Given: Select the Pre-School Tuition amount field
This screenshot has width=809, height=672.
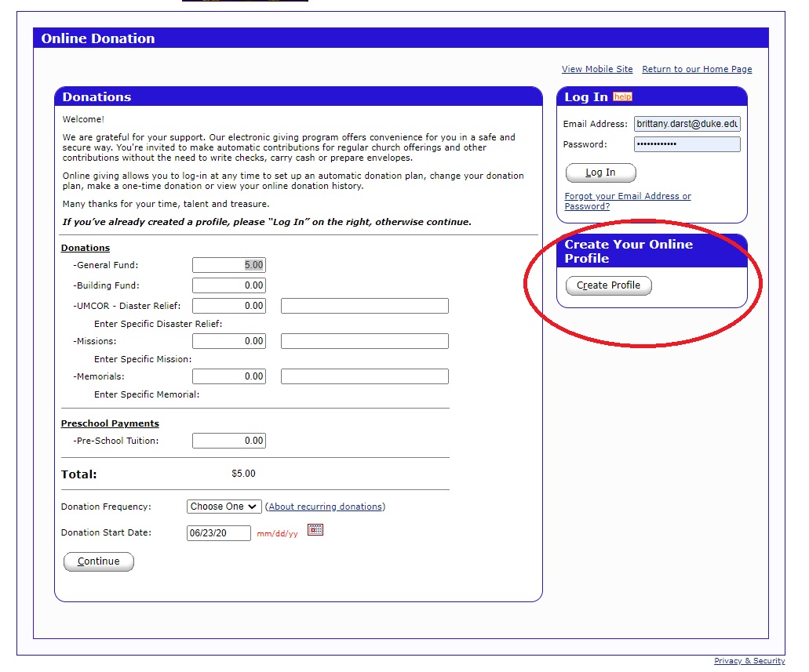Looking at the screenshot, I should [229, 441].
